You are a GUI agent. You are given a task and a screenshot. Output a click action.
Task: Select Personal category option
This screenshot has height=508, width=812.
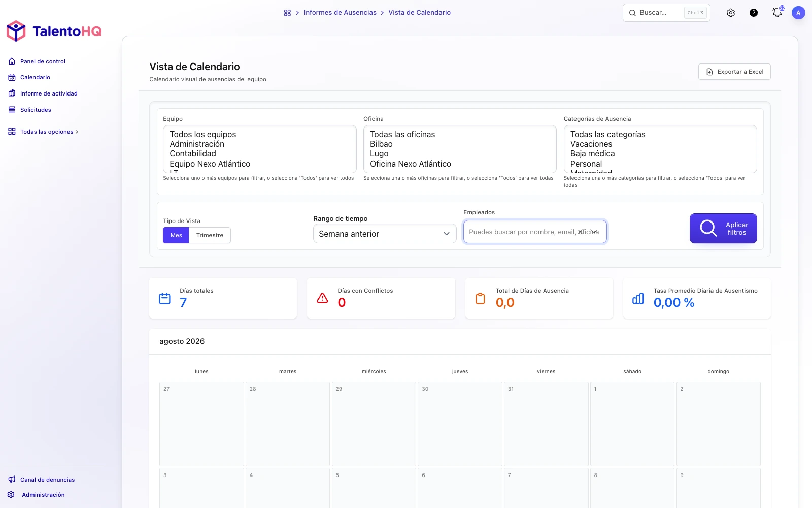(660, 164)
